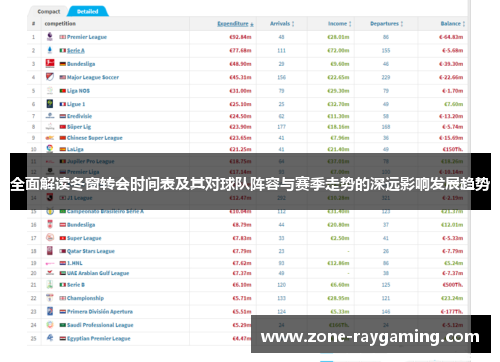500x362 pixels.
Task: Click the Serie A league logo
Action: tap(50, 50)
